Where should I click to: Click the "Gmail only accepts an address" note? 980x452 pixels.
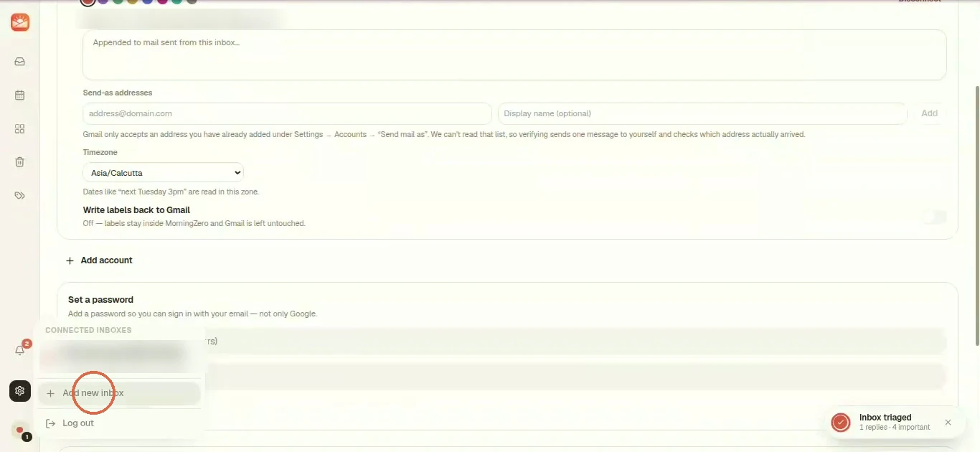tap(444, 134)
